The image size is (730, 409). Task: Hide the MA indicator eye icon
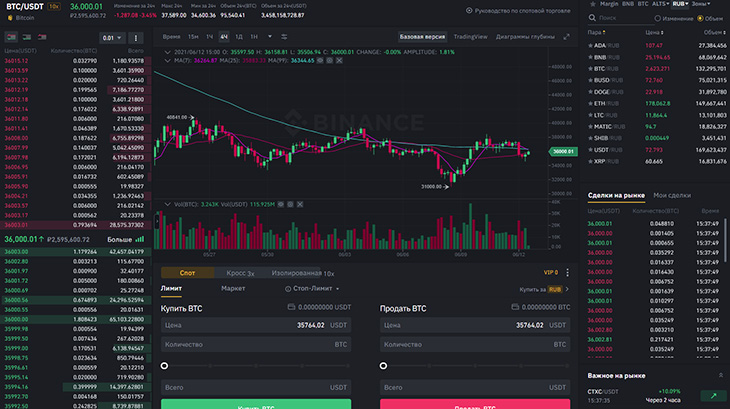[x=320, y=60]
